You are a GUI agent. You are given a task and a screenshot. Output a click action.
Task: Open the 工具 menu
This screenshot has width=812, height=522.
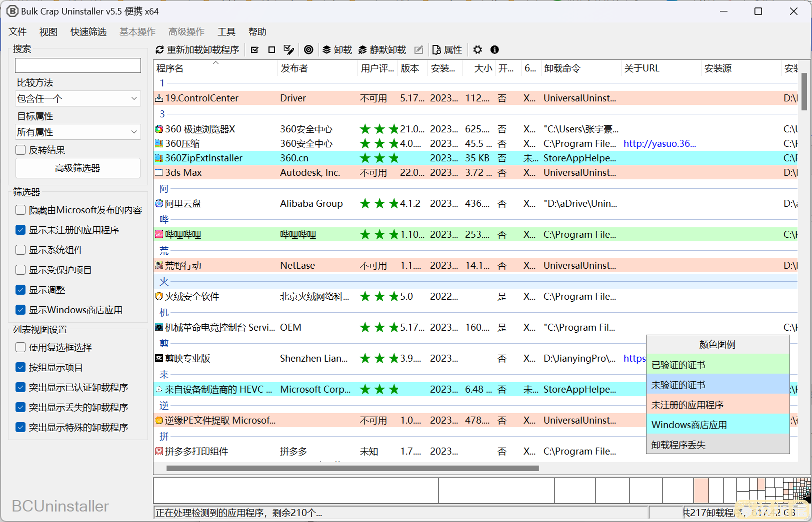coord(226,32)
